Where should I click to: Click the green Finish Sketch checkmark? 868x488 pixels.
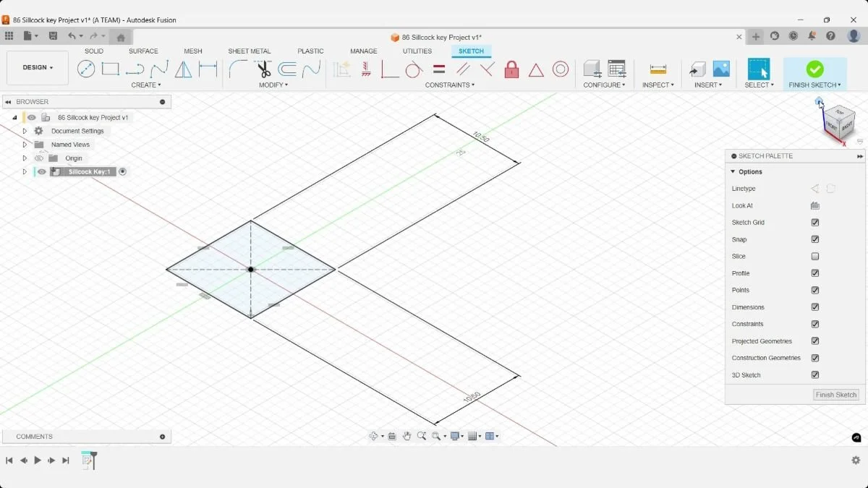point(814,69)
